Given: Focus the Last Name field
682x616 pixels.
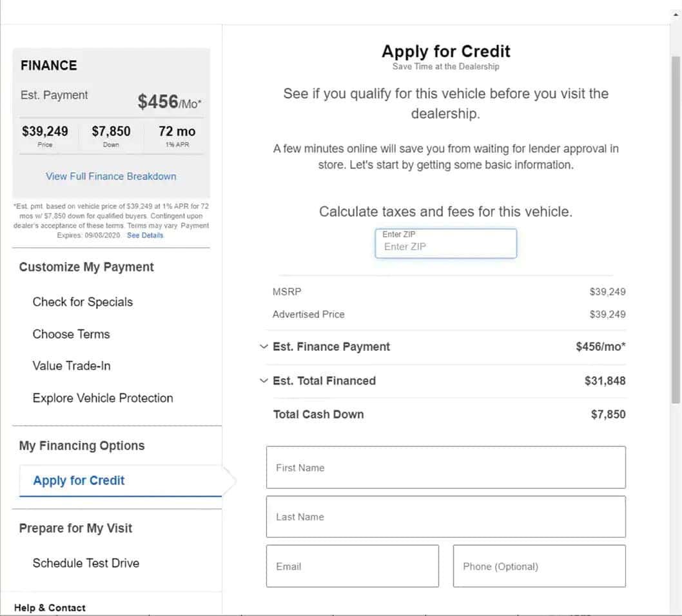Looking at the screenshot, I should [446, 516].
